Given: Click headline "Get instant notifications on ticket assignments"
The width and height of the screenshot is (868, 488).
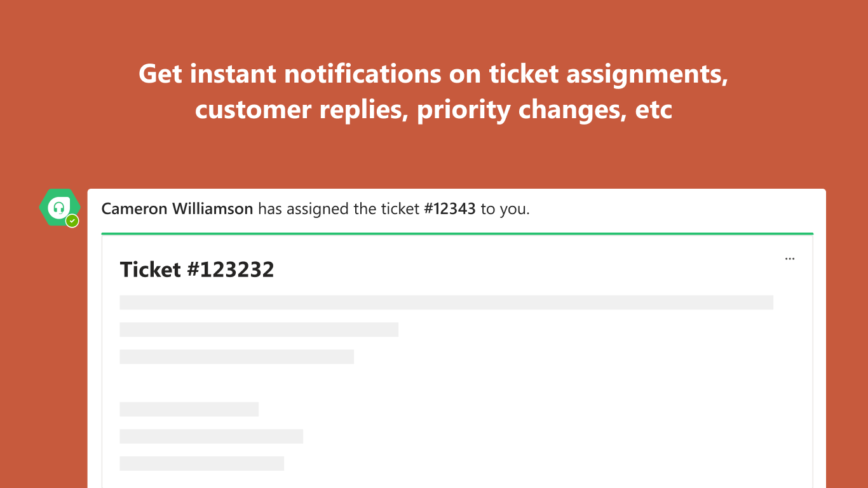Looking at the screenshot, I should 433,74.
